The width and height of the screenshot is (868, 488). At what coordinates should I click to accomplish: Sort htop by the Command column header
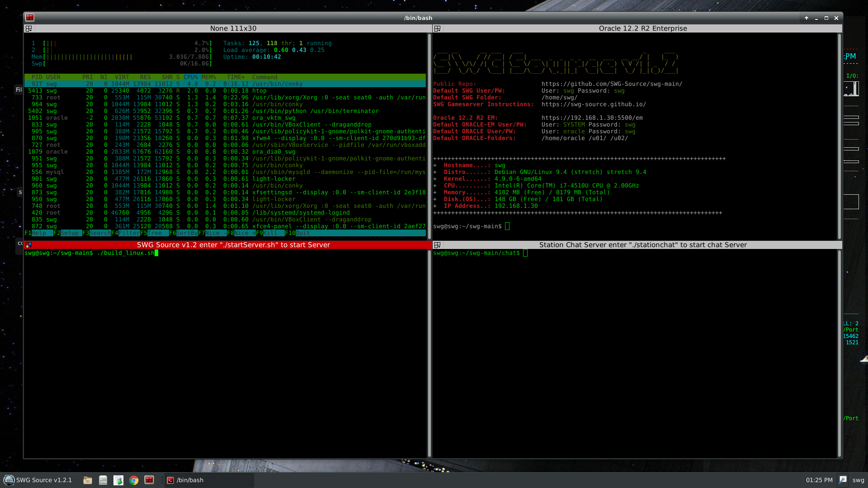point(265,77)
